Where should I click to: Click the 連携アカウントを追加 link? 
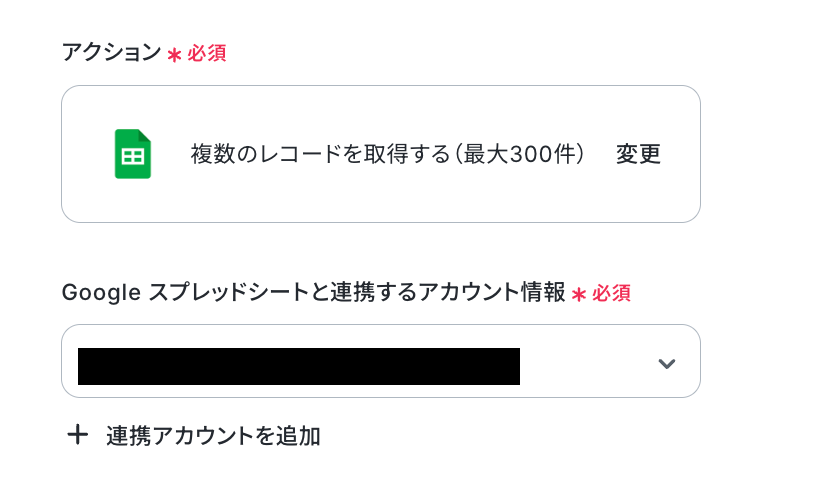213,436
